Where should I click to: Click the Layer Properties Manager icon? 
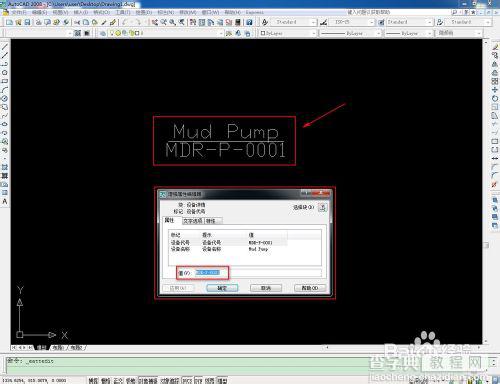coord(103,33)
